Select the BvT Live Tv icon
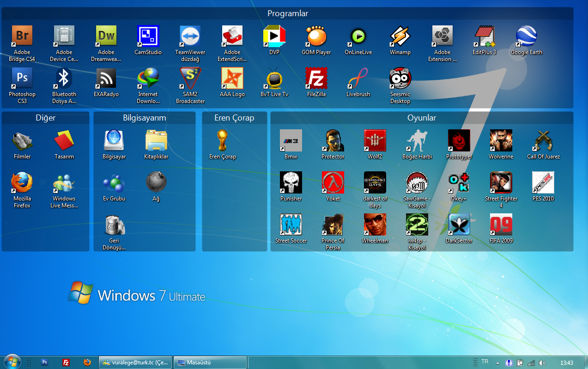Image resolution: width=588 pixels, height=369 pixels. (274, 78)
